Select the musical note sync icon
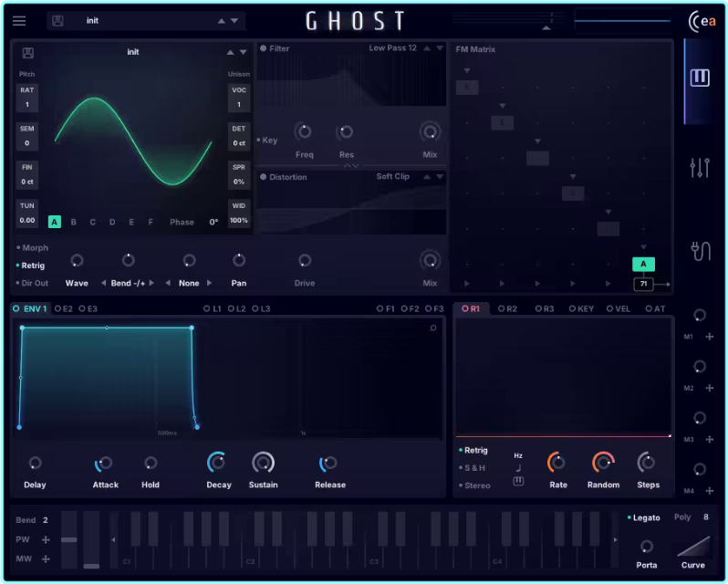The image size is (728, 584). 518,468
